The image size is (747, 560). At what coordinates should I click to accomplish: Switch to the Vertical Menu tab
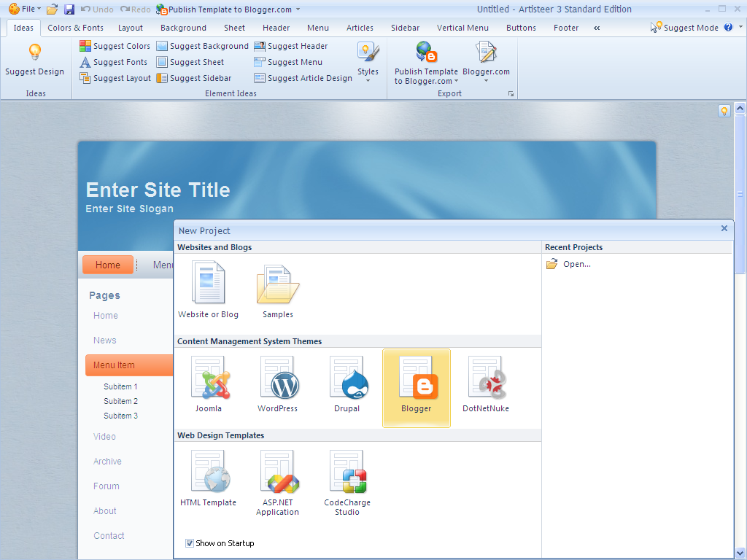(462, 28)
